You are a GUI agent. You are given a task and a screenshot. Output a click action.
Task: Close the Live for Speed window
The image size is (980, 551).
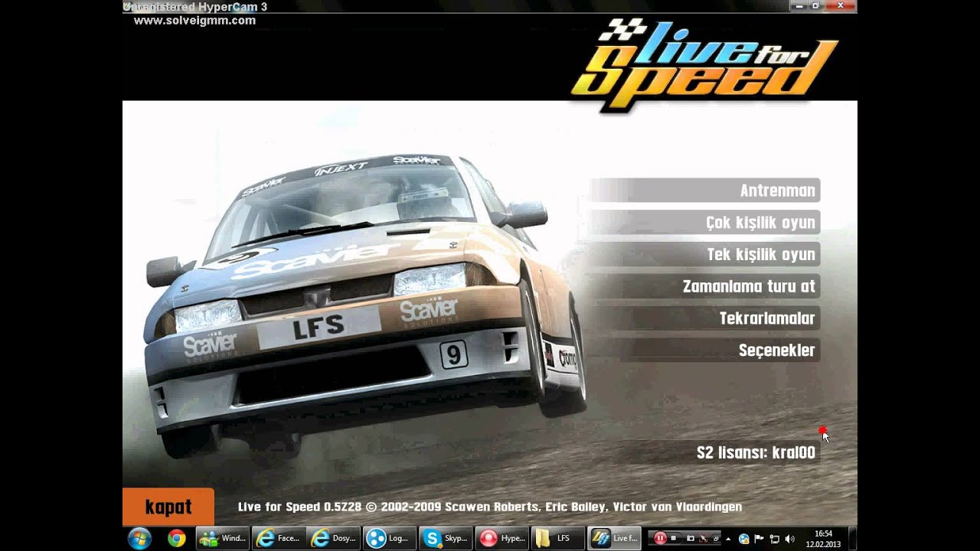coord(841,5)
